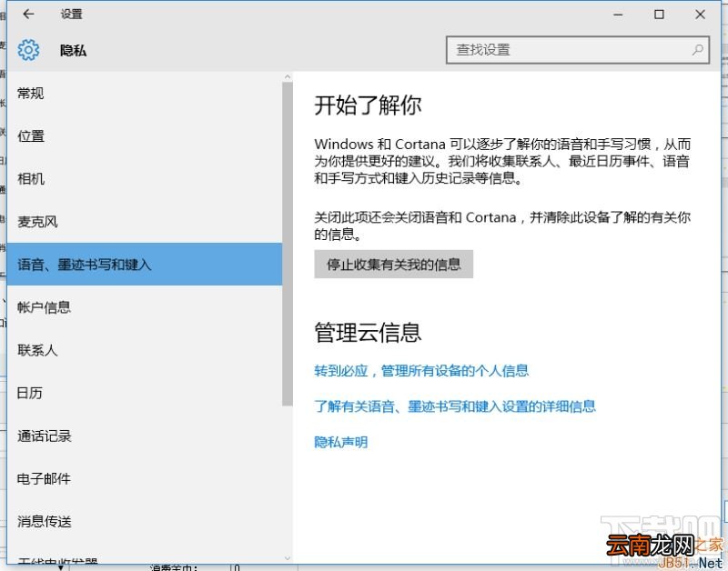Image resolution: width=728 pixels, height=571 pixels.
Task: Click the 管理云信息 heading
Action: (x=368, y=333)
